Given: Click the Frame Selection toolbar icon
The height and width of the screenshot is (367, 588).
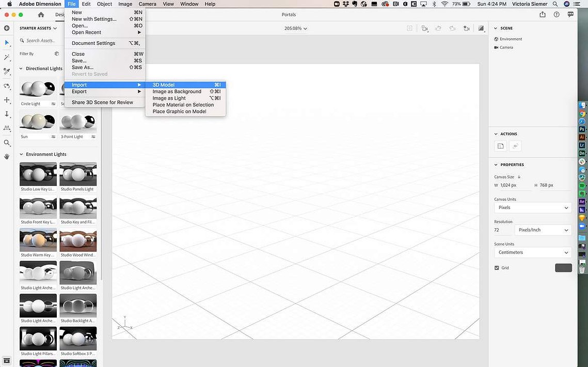Looking at the screenshot, I should [424, 28].
